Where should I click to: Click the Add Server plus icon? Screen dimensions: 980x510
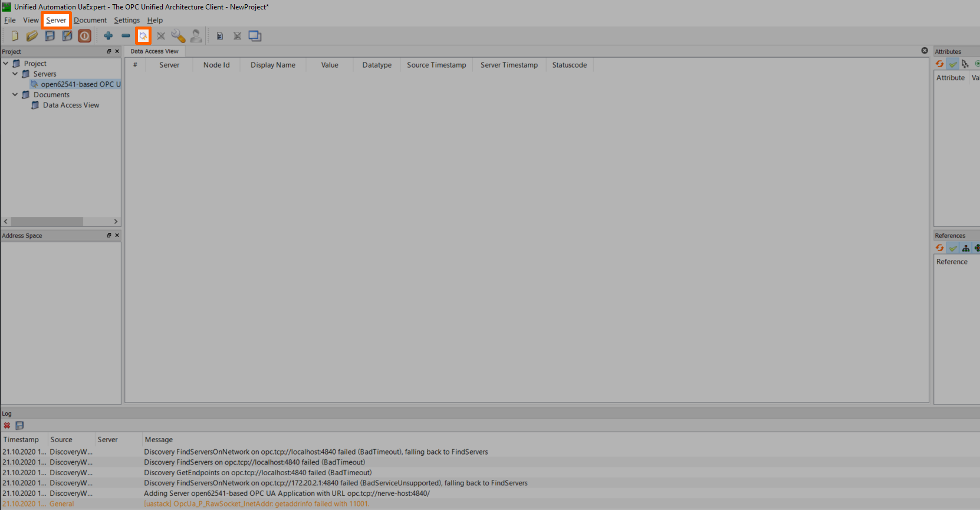tap(108, 36)
